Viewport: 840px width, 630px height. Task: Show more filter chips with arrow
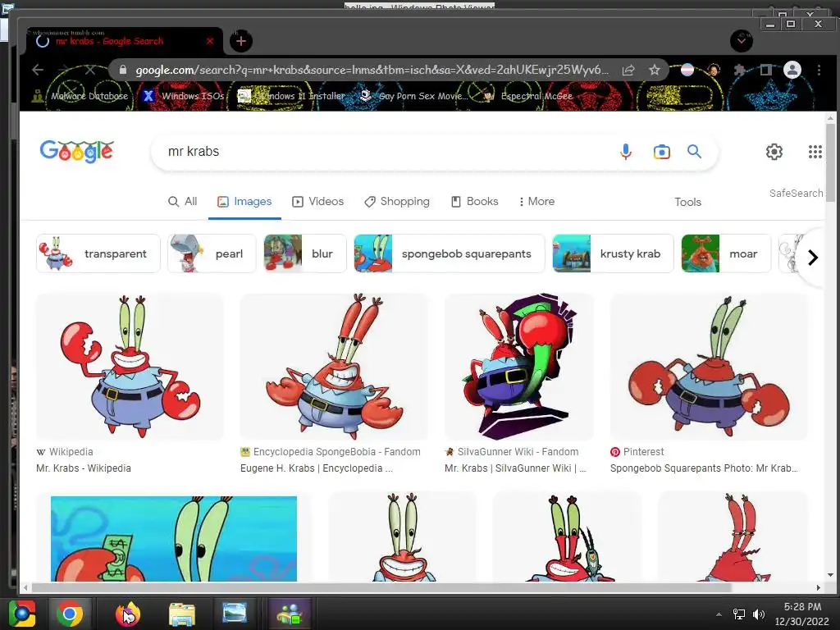[813, 258]
